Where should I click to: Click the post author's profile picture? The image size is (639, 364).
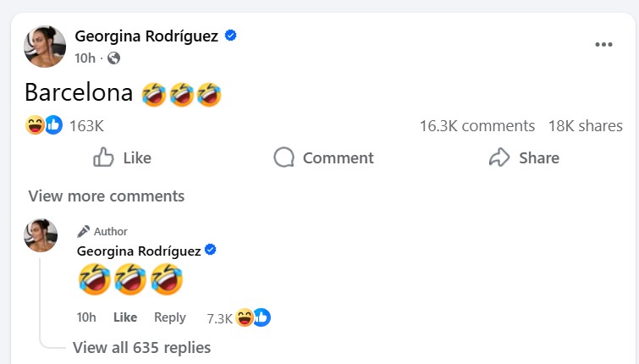tap(45, 46)
